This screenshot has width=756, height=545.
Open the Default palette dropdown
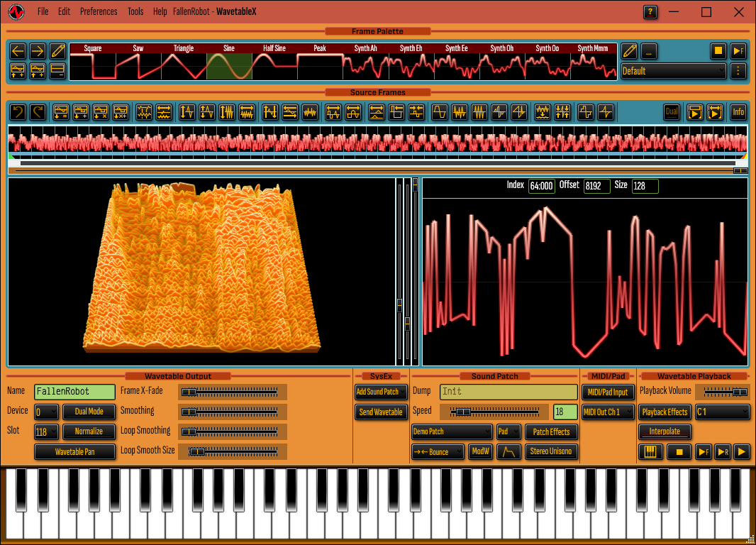(673, 71)
